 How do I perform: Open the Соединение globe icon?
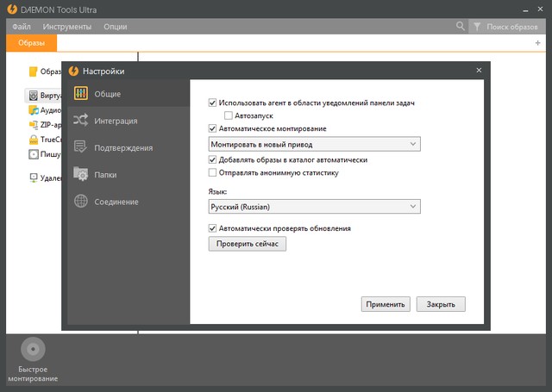(x=81, y=201)
